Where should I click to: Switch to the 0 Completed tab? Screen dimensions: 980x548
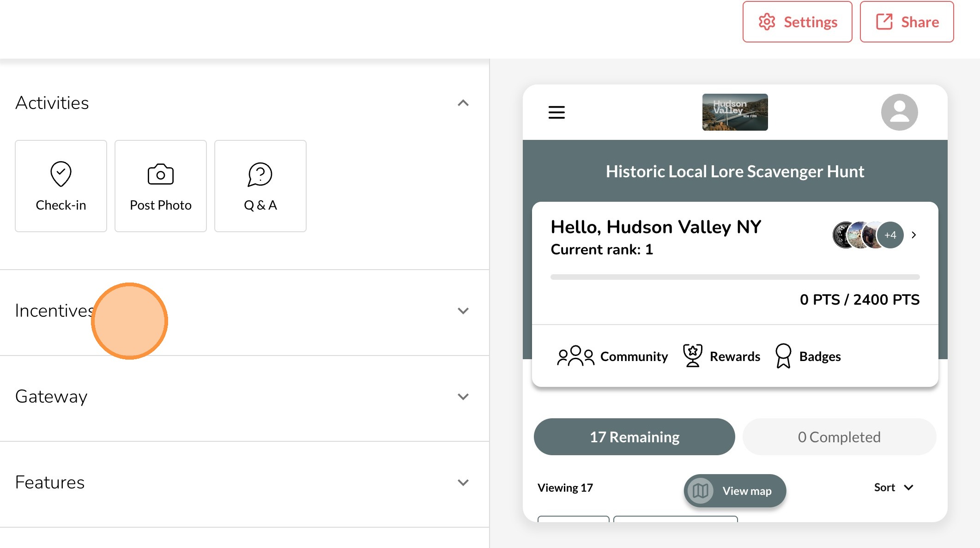coord(839,437)
